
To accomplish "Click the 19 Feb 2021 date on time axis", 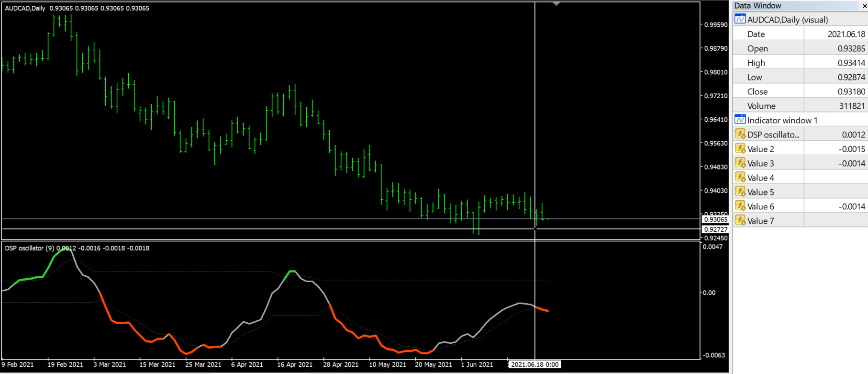I will [x=65, y=364].
